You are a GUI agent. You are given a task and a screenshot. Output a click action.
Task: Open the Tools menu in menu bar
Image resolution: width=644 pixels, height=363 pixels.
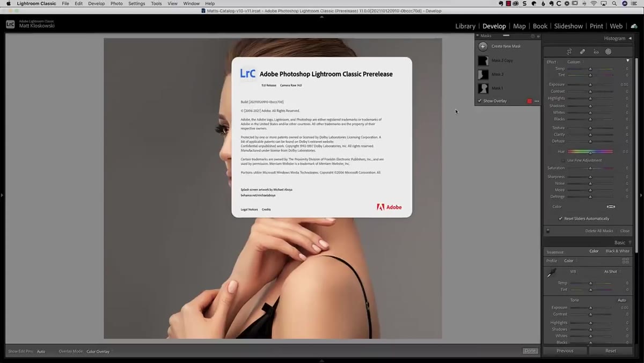tap(156, 3)
